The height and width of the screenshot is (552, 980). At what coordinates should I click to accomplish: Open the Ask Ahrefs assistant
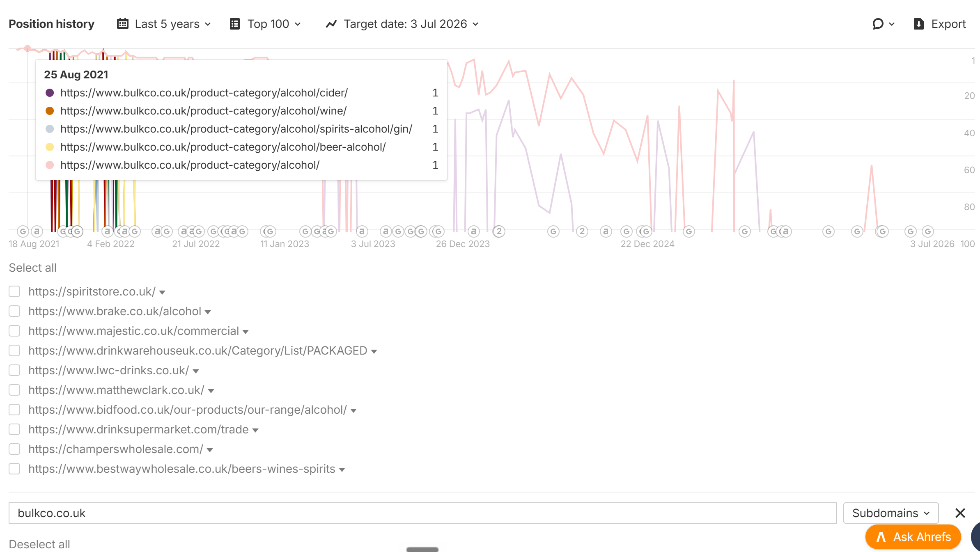tap(913, 537)
